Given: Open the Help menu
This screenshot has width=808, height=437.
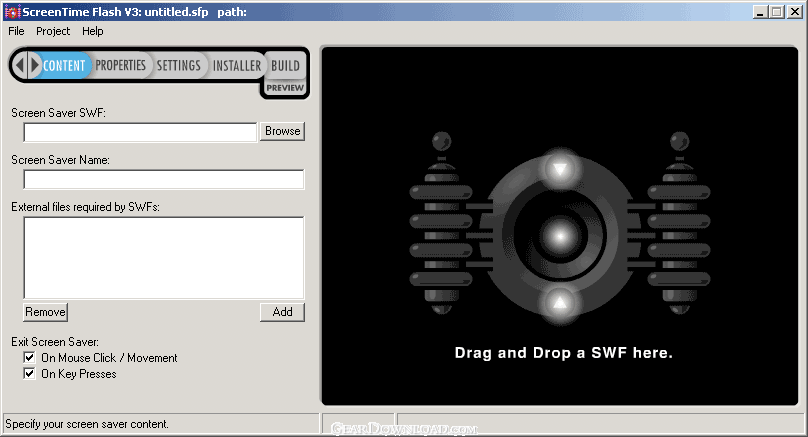Looking at the screenshot, I should (x=93, y=31).
